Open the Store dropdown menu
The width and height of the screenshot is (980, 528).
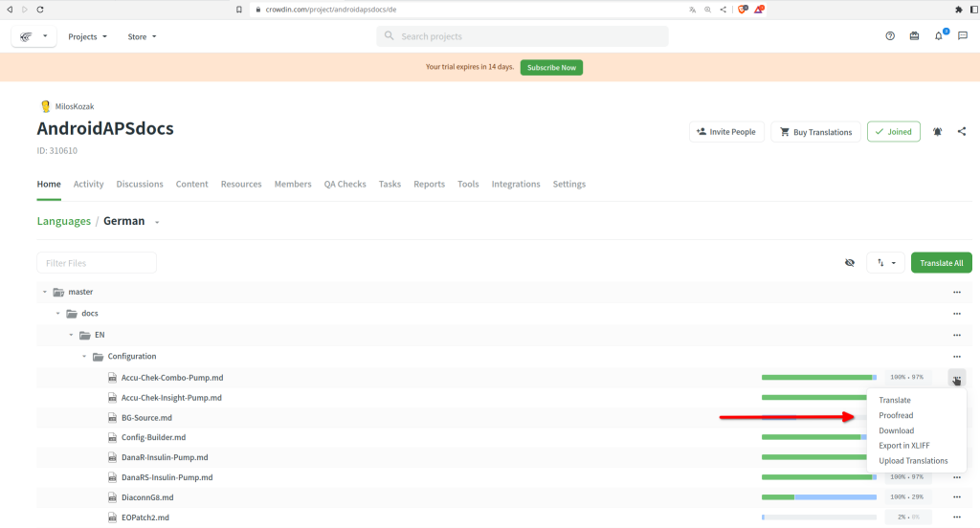(142, 37)
